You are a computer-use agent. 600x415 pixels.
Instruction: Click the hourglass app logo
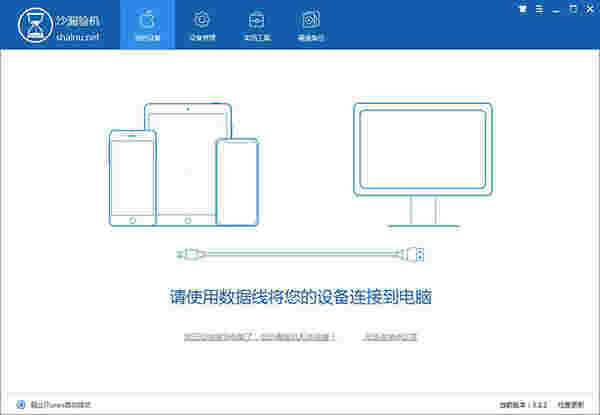click(35, 25)
